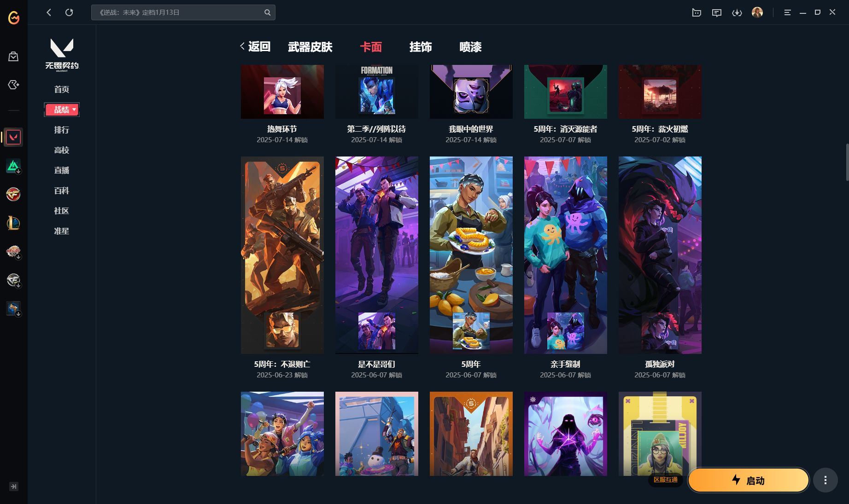Screen dimensions: 849x504
Task: Open user avatar profile
Action: [757, 12]
